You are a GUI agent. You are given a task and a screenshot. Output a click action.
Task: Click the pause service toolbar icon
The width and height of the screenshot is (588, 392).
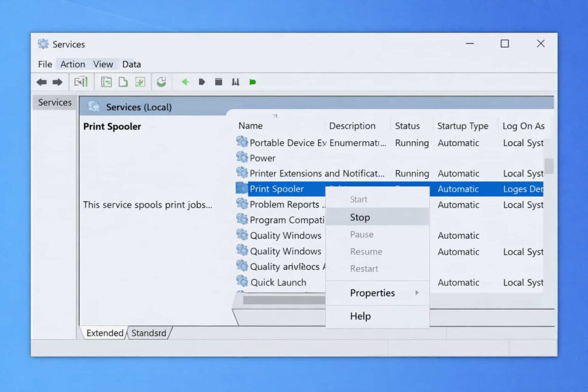(235, 82)
